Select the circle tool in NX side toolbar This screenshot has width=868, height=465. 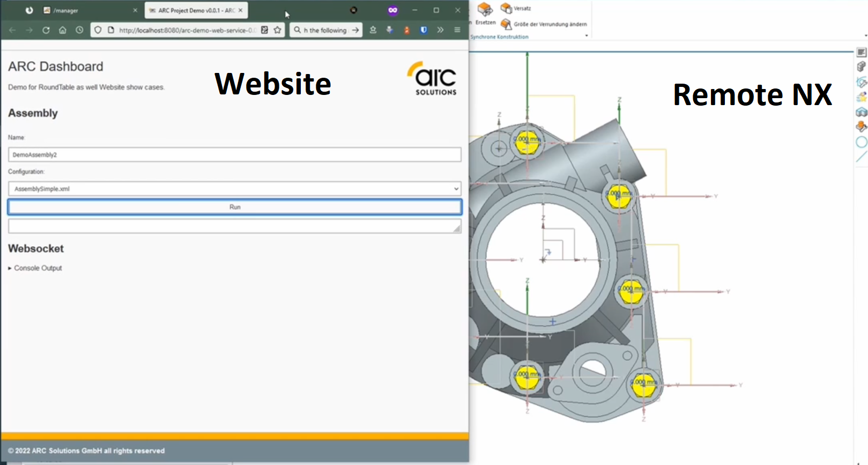(862, 142)
